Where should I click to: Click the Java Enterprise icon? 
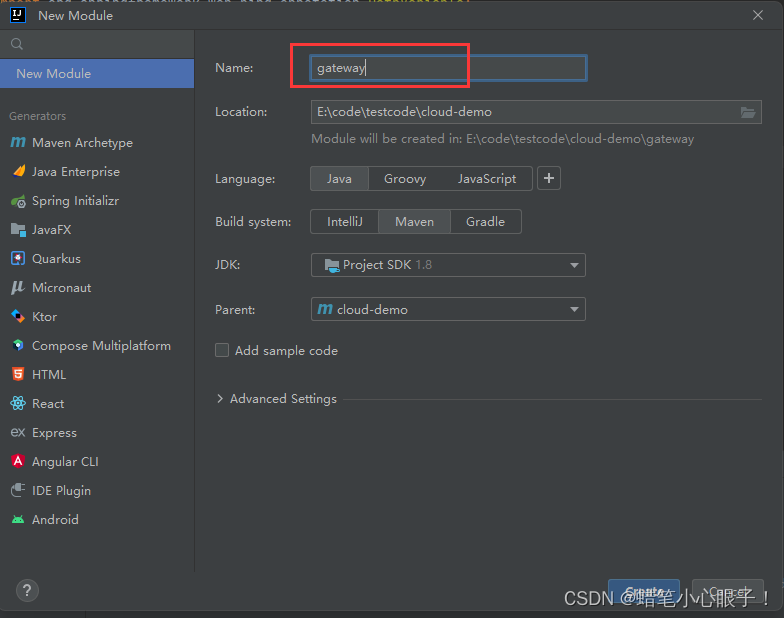(x=18, y=172)
